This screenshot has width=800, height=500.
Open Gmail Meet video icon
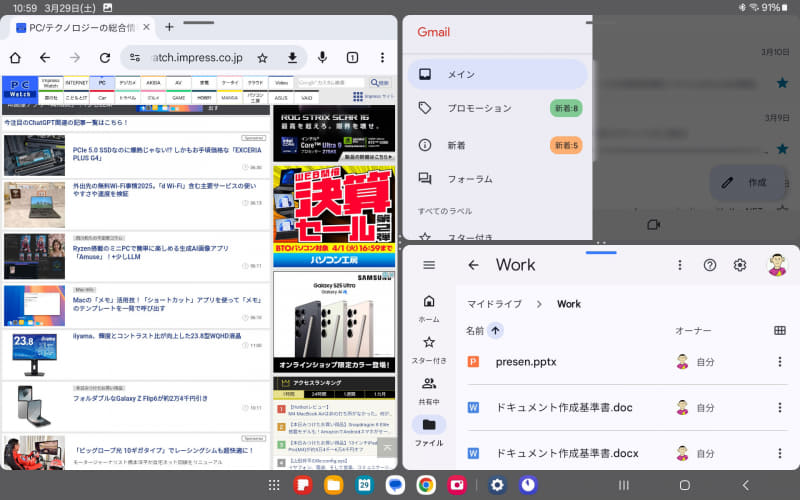pos(654,224)
